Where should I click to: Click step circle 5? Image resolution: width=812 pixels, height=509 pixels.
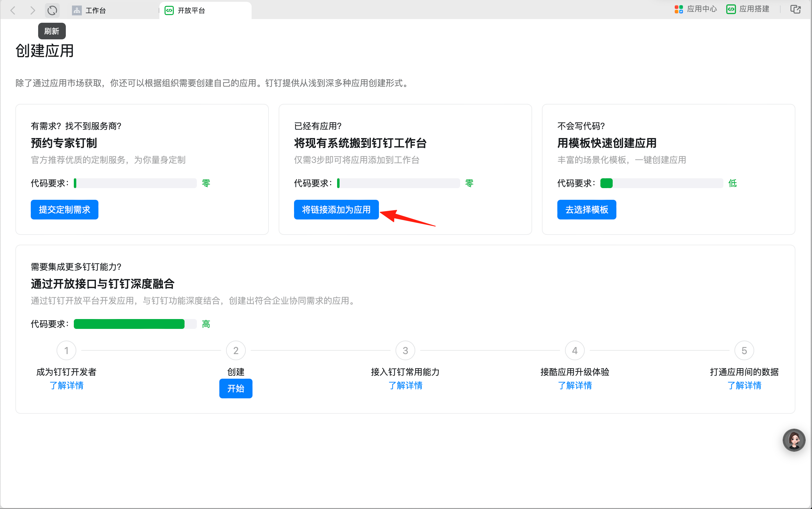(x=744, y=350)
